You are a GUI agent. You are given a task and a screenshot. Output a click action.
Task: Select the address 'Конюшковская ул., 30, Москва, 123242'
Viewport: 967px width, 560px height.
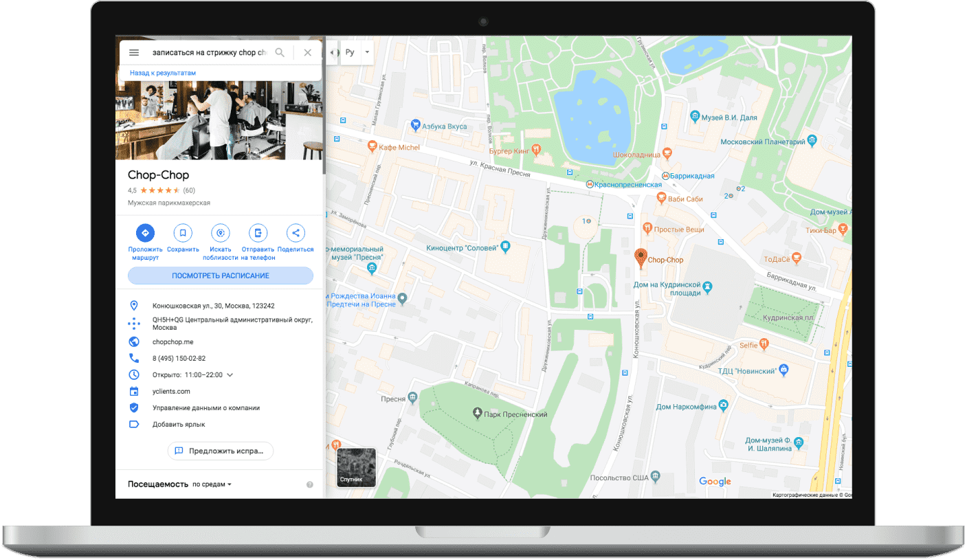click(213, 306)
